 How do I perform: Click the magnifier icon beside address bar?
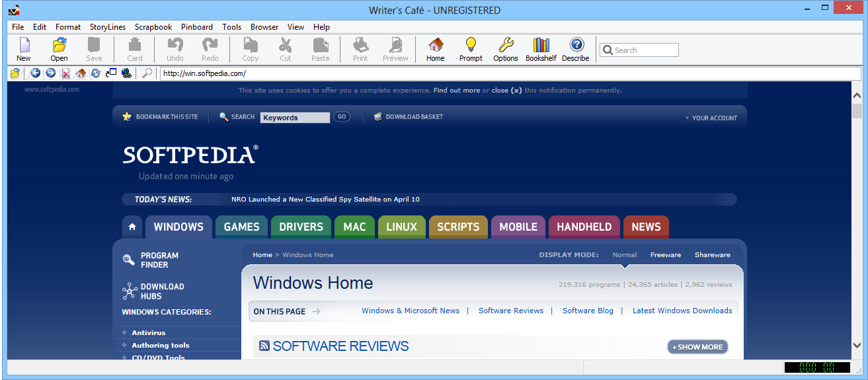click(x=147, y=73)
